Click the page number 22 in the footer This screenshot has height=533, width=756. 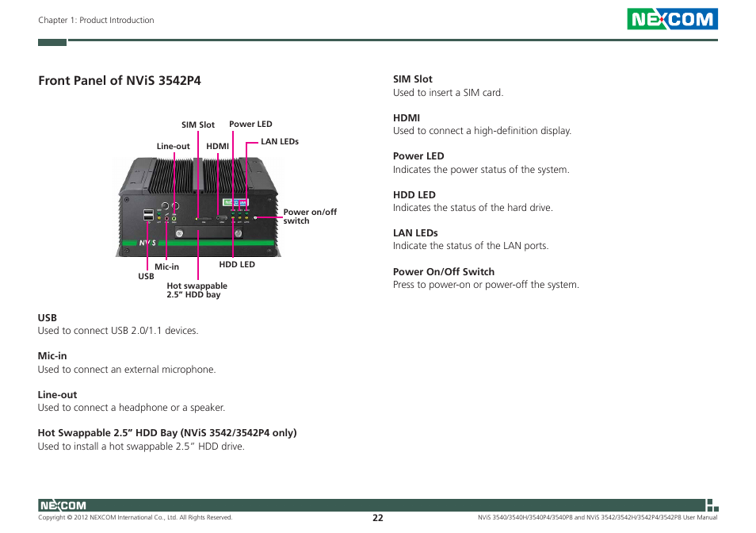coord(377,518)
